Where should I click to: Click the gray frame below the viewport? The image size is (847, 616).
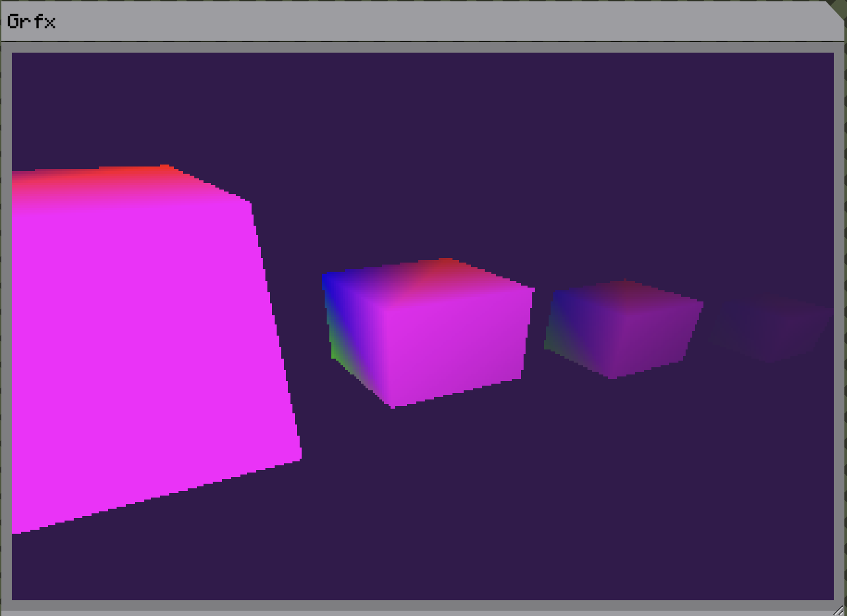pos(422,605)
